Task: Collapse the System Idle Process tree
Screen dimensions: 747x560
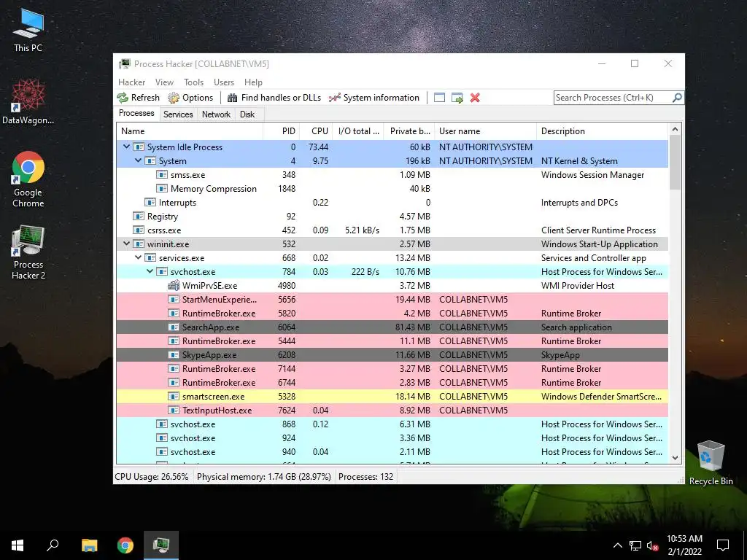Action: pos(126,147)
